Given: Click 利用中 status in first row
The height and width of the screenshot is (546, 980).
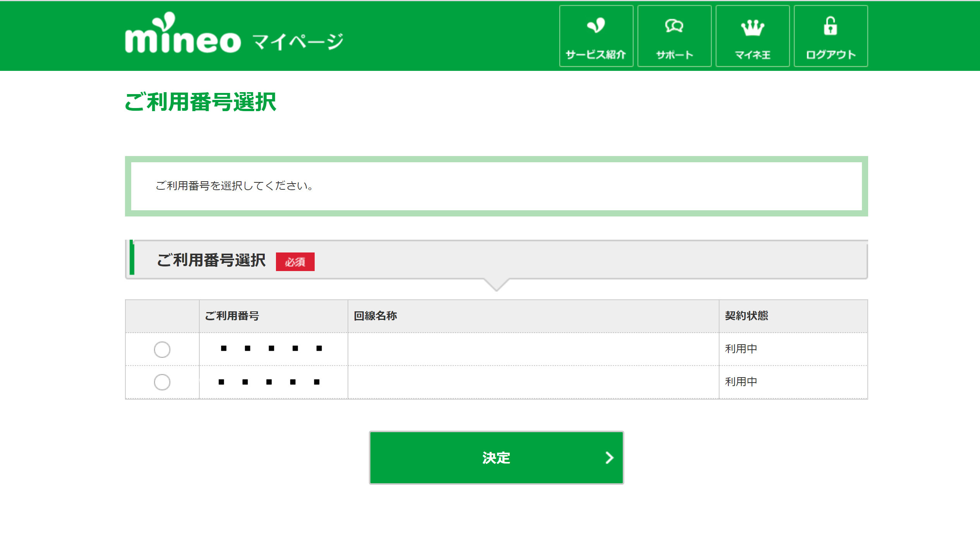Looking at the screenshot, I should click(x=741, y=349).
